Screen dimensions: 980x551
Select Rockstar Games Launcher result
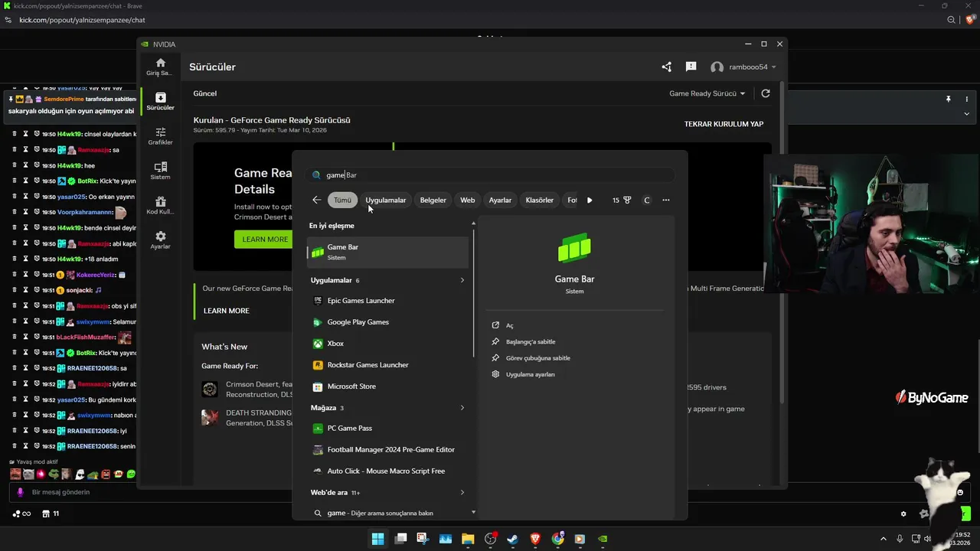388,365
